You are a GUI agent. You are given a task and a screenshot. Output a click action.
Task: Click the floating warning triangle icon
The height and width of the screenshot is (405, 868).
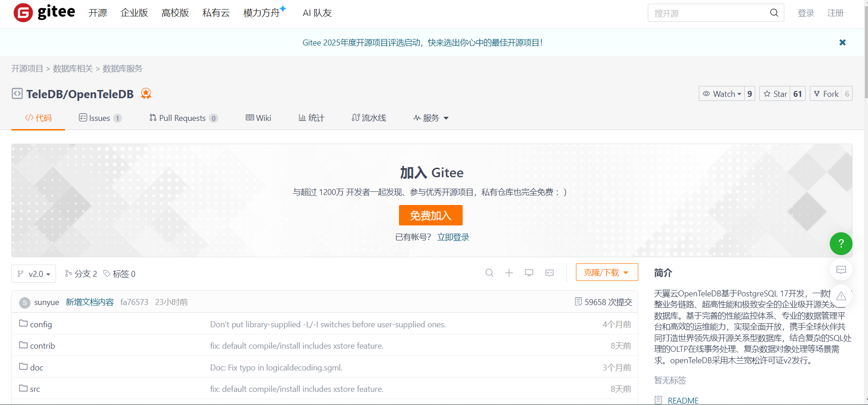point(841,296)
